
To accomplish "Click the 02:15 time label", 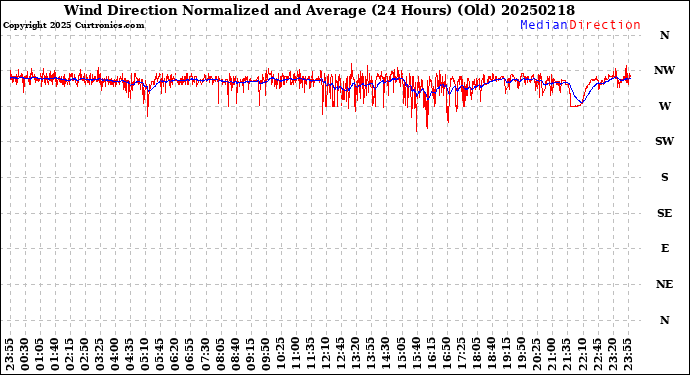I will (70, 354).
